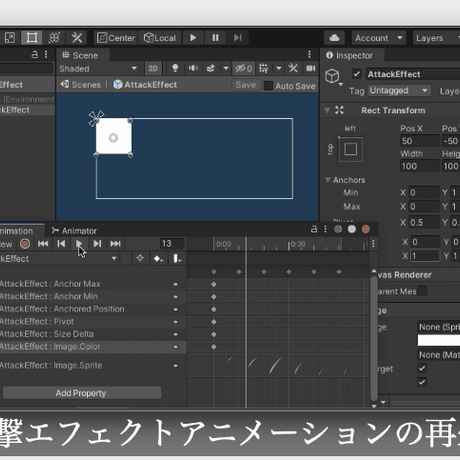Go to next keyframe
Viewport: 460px width, 460px height.
[x=97, y=244]
